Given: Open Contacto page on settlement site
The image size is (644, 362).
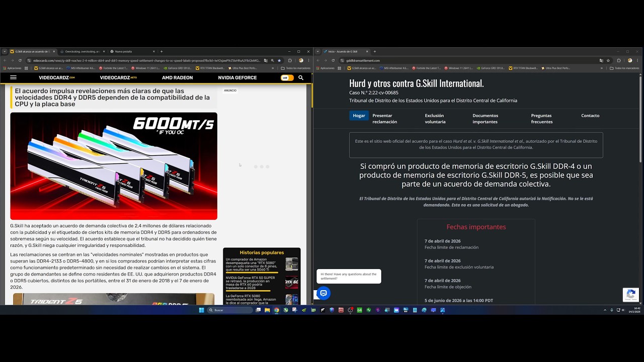Looking at the screenshot, I should coord(590,116).
